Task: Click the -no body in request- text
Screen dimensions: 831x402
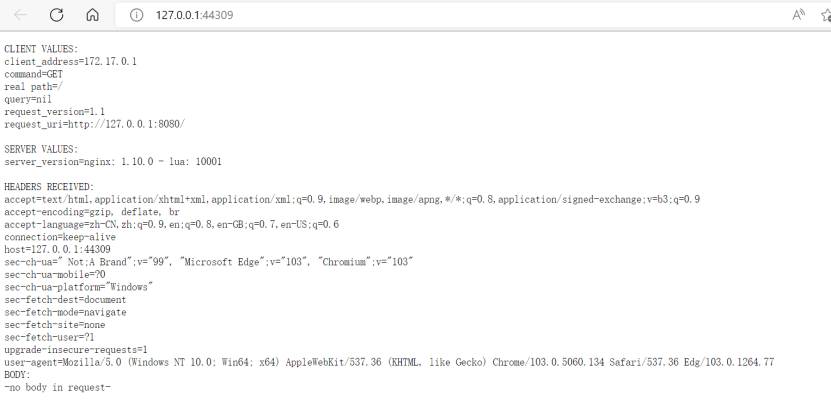Action: (x=57, y=387)
